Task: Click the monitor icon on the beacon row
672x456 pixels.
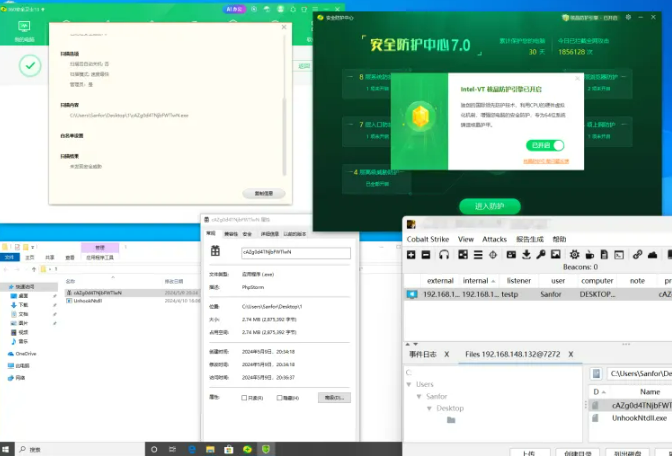Action: pyautogui.click(x=411, y=294)
